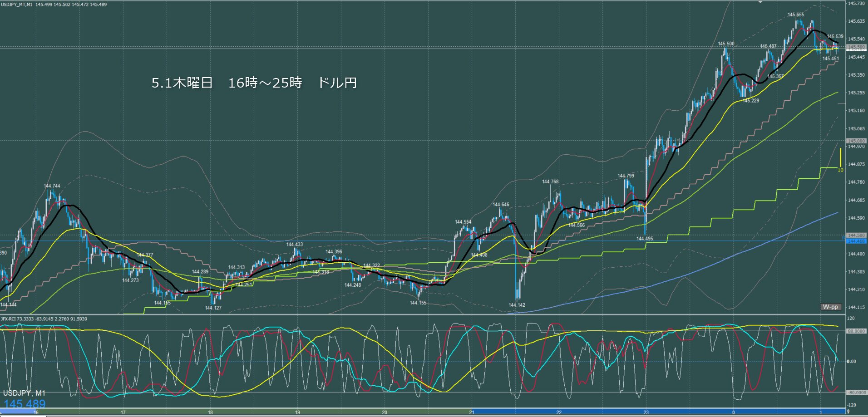Click the 'USDJPY, M1' label at bottom left
Image resolution: width=868 pixels, height=417 pixels.
point(24,393)
